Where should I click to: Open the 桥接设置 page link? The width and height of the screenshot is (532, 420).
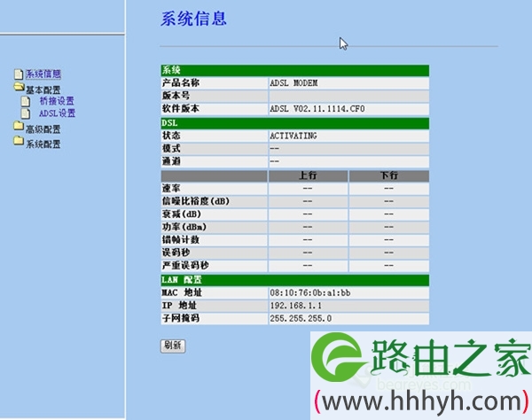(x=57, y=101)
